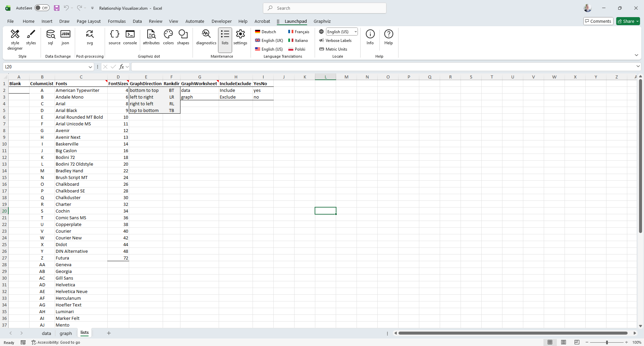Click the sql data exchange icon
The image size is (644, 346).
click(x=50, y=37)
